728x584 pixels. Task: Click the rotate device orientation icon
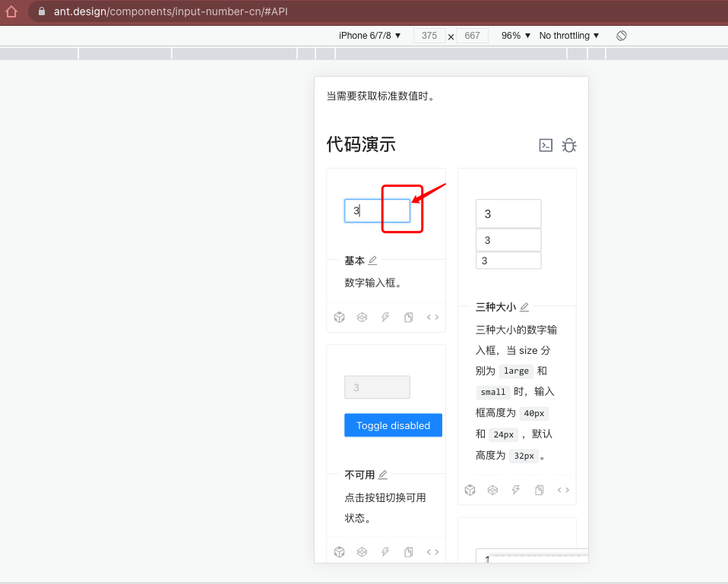coord(621,36)
